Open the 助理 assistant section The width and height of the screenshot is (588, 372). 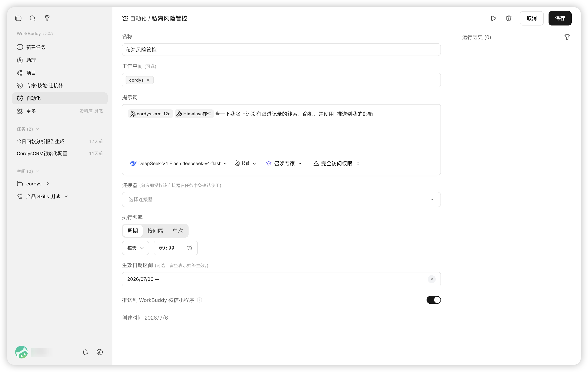pos(60,60)
